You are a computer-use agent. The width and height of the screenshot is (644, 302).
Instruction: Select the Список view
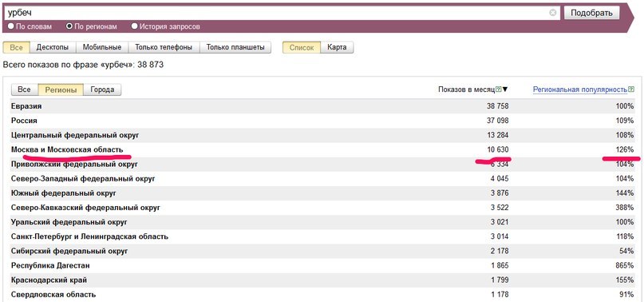click(302, 47)
